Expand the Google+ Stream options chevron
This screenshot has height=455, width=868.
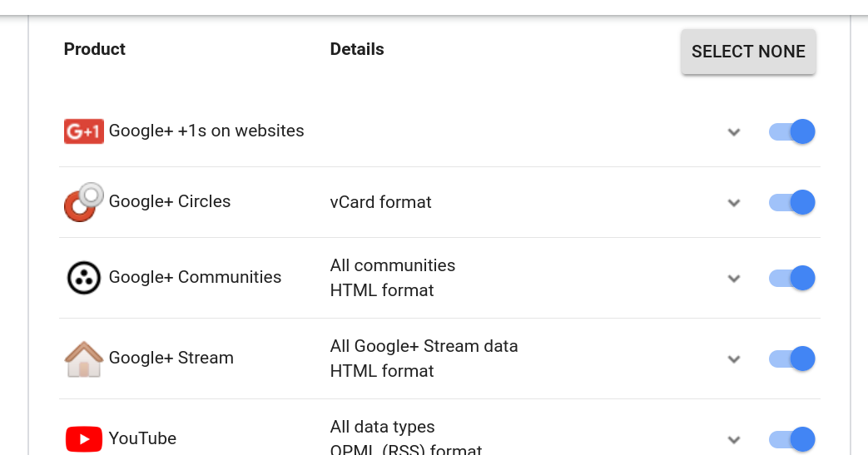pyautogui.click(x=734, y=359)
